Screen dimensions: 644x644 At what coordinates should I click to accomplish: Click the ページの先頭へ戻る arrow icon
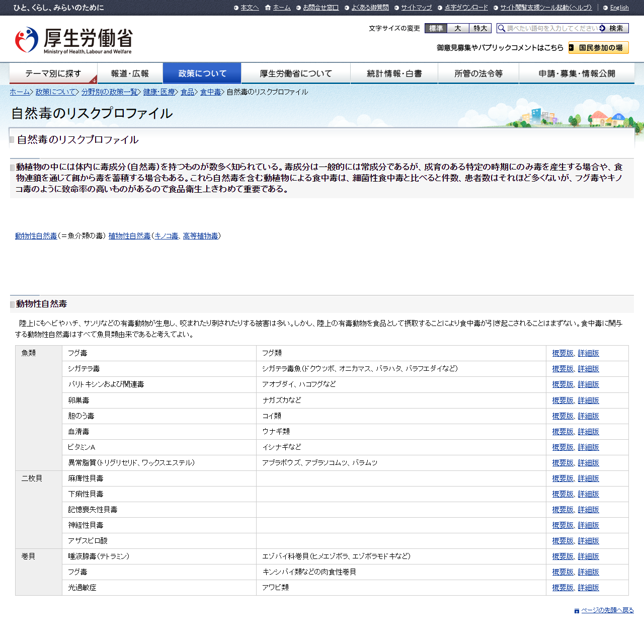pyautogui.click(x=577, y=611)
